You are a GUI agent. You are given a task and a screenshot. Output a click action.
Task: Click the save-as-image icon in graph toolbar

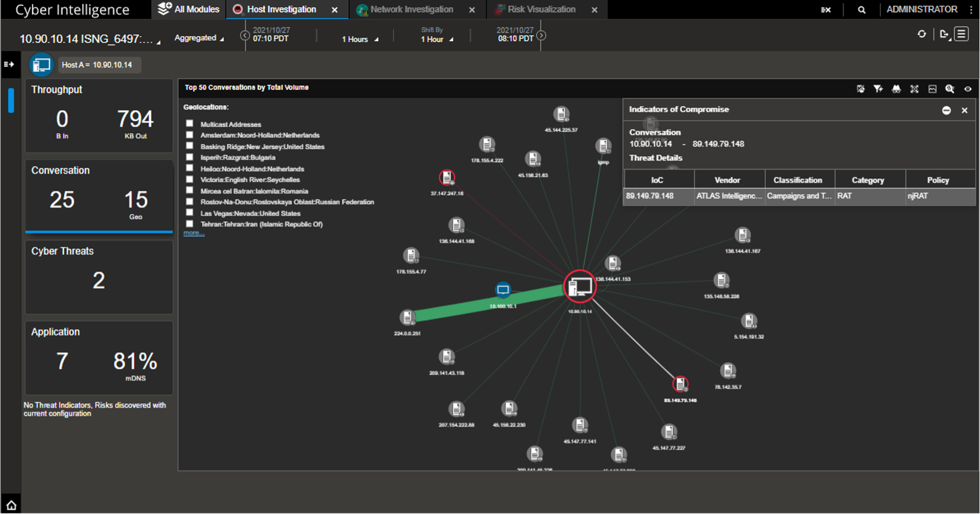tap(932, 89)
